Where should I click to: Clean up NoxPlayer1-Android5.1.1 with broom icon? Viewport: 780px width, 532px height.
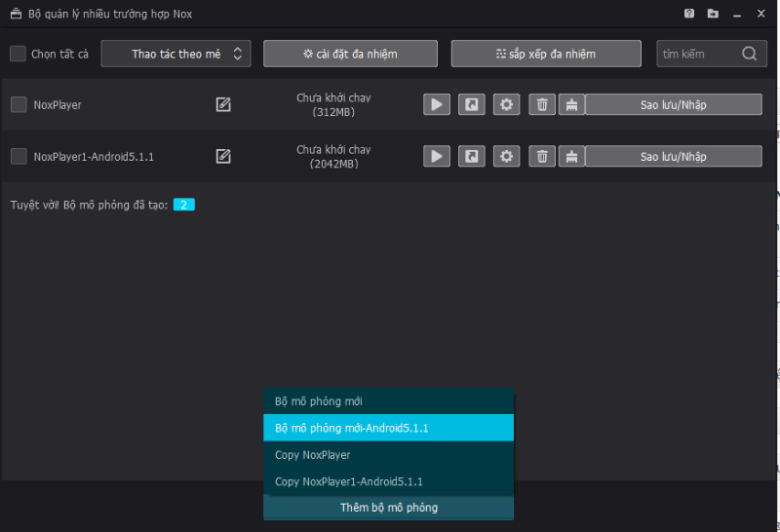571,156
